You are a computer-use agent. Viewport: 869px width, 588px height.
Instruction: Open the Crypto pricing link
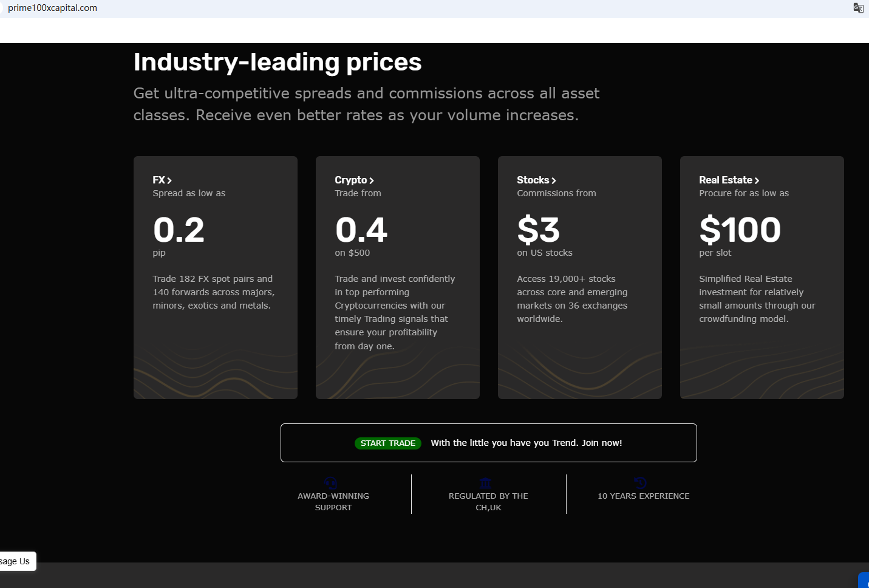(x=351, y=180)
